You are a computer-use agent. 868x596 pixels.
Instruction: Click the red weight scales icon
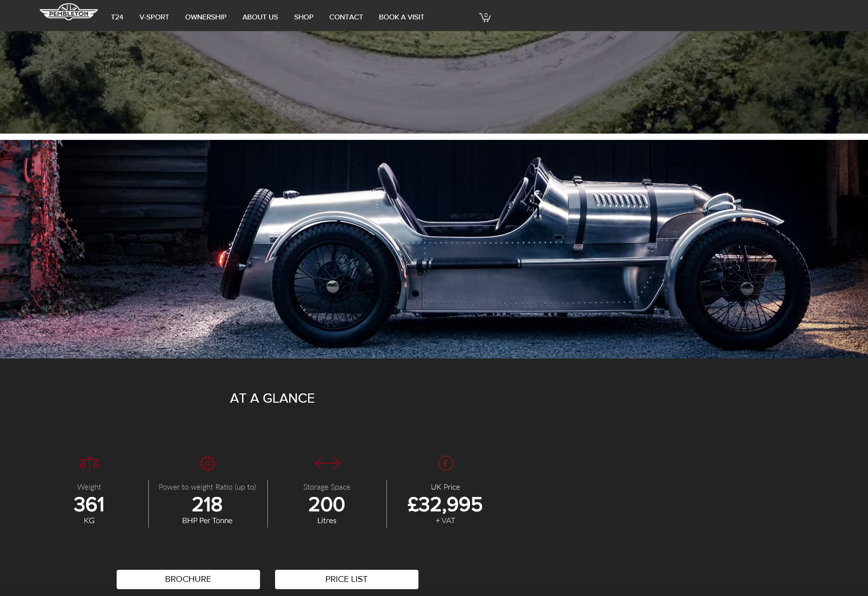tap(89, 463)
